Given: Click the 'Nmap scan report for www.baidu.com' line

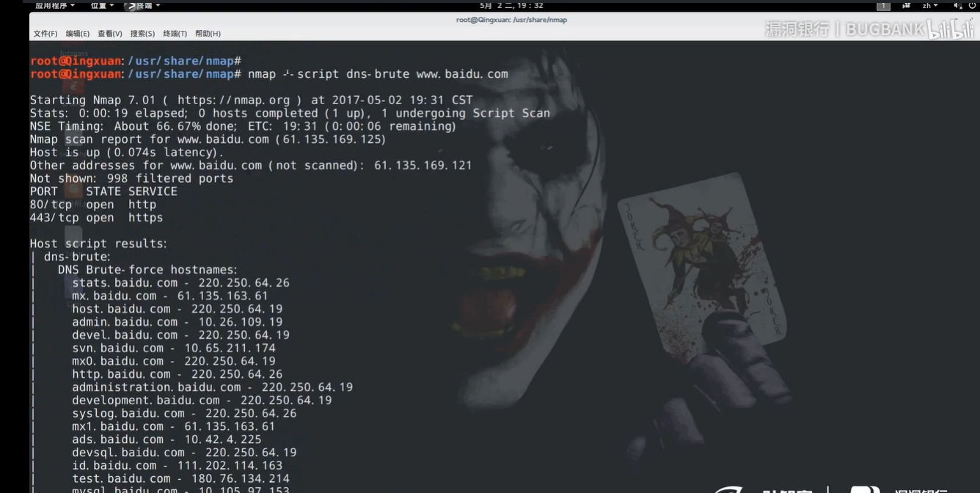Looking at the screenshot, I should click(x=208, y=139).
